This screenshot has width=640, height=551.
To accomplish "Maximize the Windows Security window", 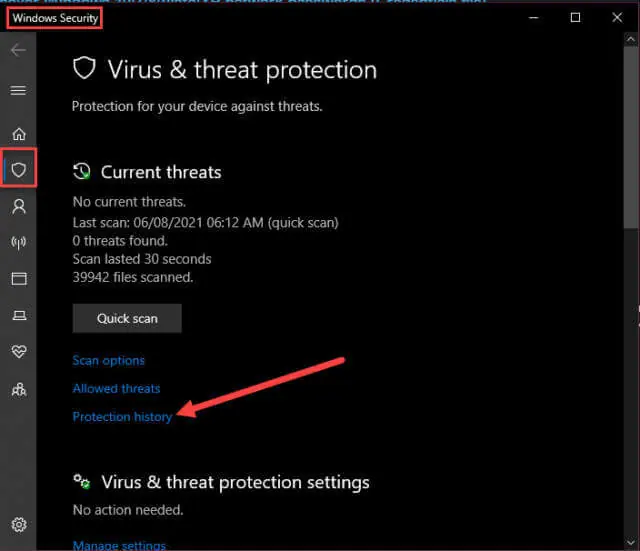I will tap(576, 18).
